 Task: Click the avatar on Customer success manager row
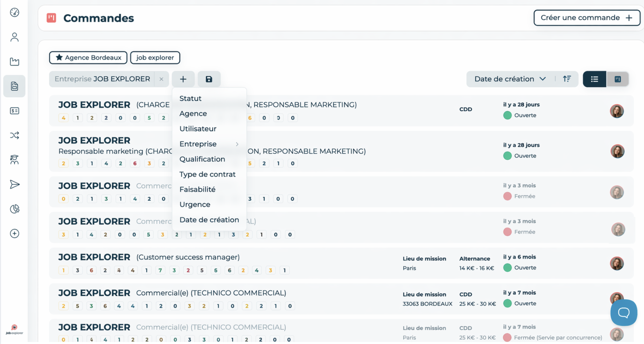tap(617, 263)
